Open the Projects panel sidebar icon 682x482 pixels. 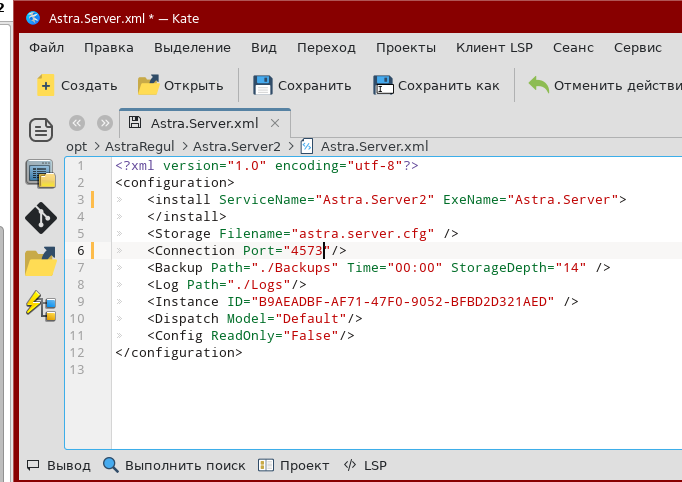41,173
